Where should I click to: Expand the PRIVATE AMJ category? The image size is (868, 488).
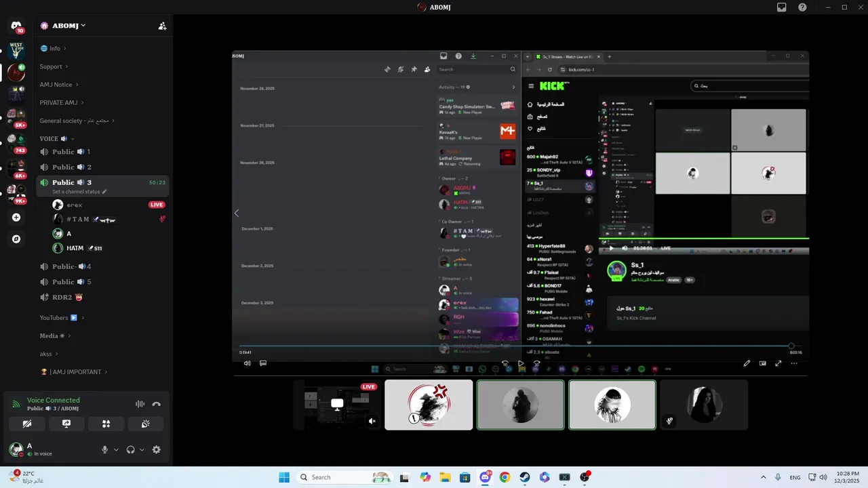tap(62, 103)
